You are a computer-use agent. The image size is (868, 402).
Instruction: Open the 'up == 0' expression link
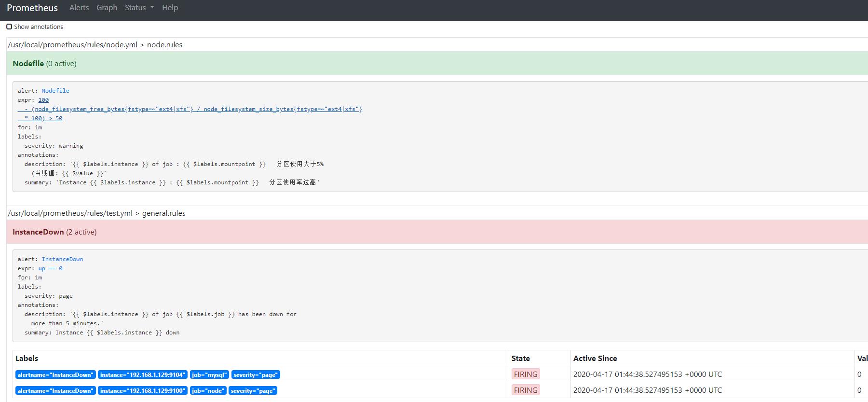pos(50,268)
